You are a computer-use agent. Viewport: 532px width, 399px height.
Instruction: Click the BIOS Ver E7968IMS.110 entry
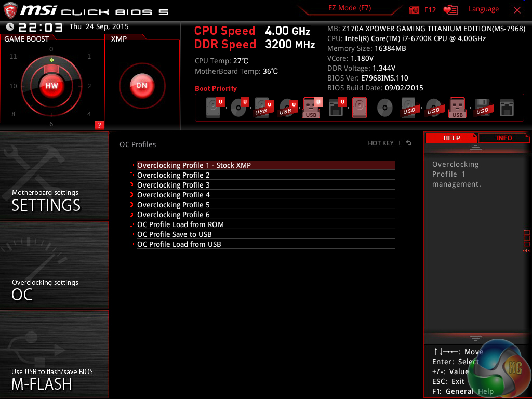click(x=367, y=78)
